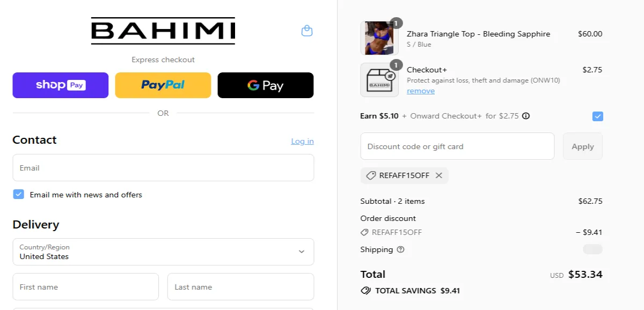Follow the Log in link
Screen dimensions: 644x310
point(302,141)
